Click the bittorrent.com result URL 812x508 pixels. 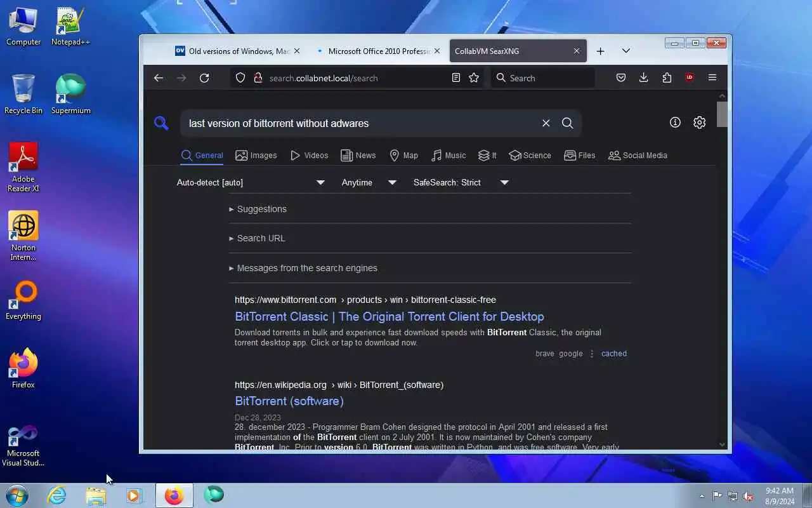pos(365,300)
